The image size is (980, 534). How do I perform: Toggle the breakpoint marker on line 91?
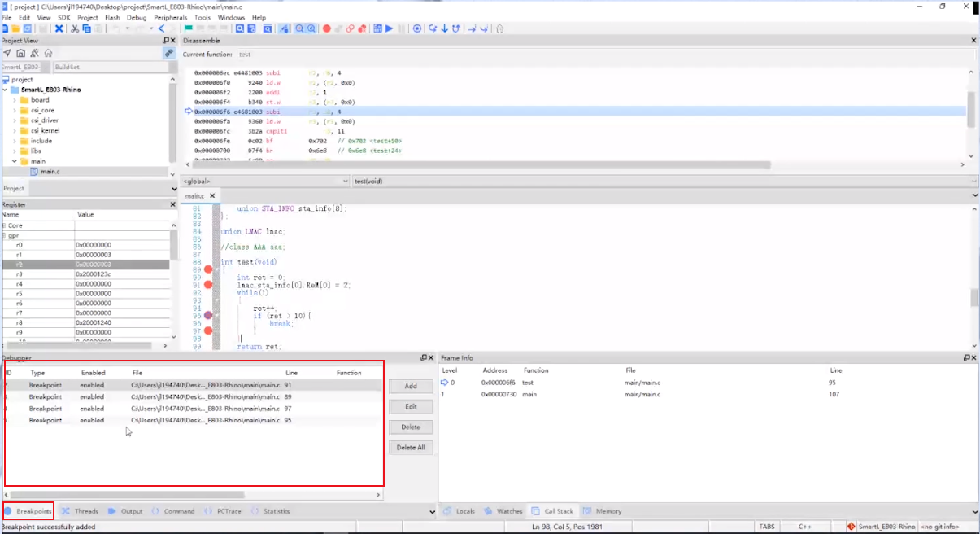click(x=208, y=284)
